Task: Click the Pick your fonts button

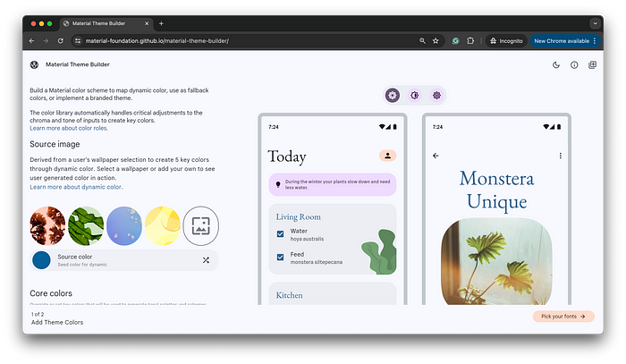Action: click(x=563, y=316)
